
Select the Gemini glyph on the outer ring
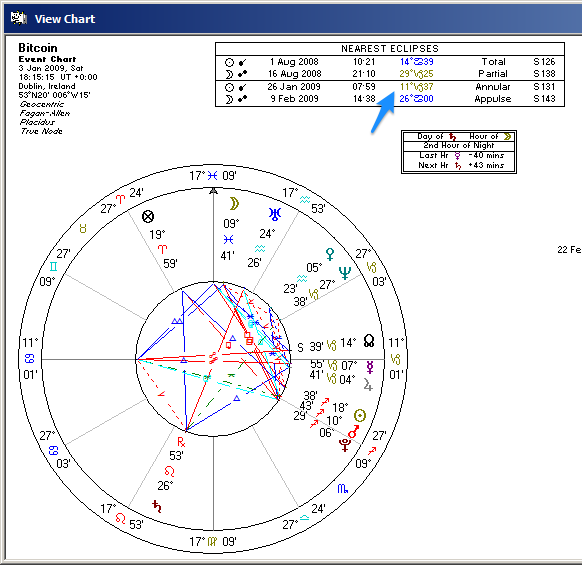coord(53,267)
